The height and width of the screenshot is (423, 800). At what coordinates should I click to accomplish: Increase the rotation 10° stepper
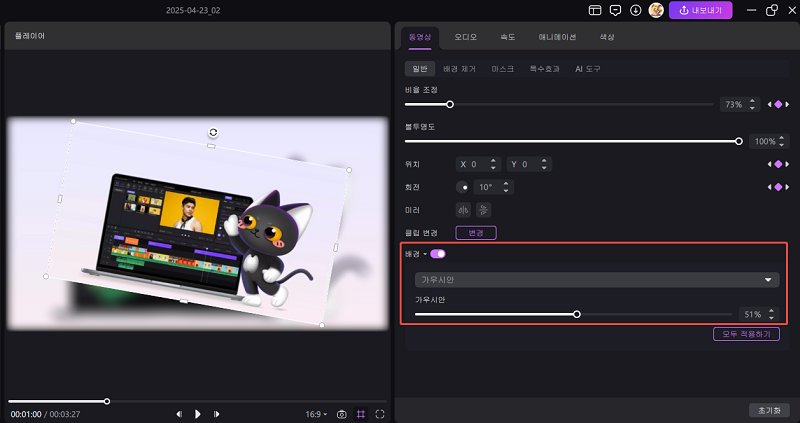coord(506,184)
